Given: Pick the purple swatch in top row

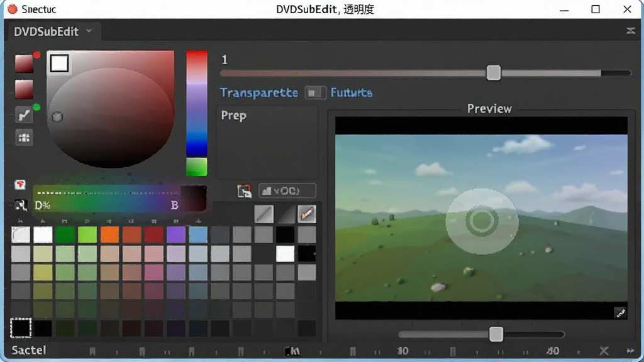Looking at the screenshot, I should (x=176, y=235).
